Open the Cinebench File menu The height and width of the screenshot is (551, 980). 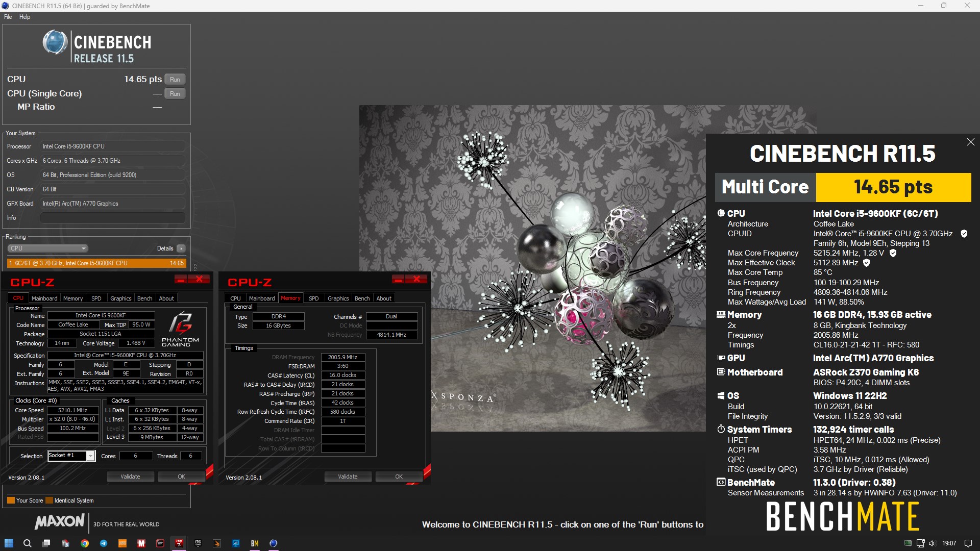(x=8, y=17)
